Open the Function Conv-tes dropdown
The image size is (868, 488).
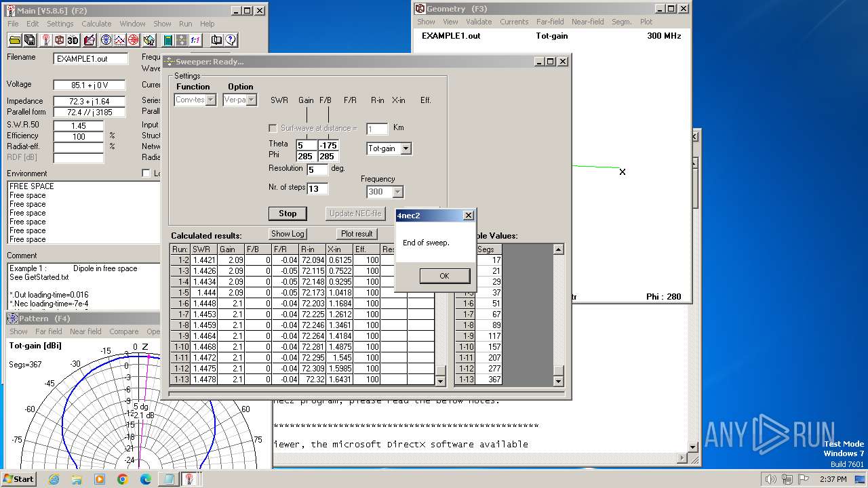[x=211, y=100]
